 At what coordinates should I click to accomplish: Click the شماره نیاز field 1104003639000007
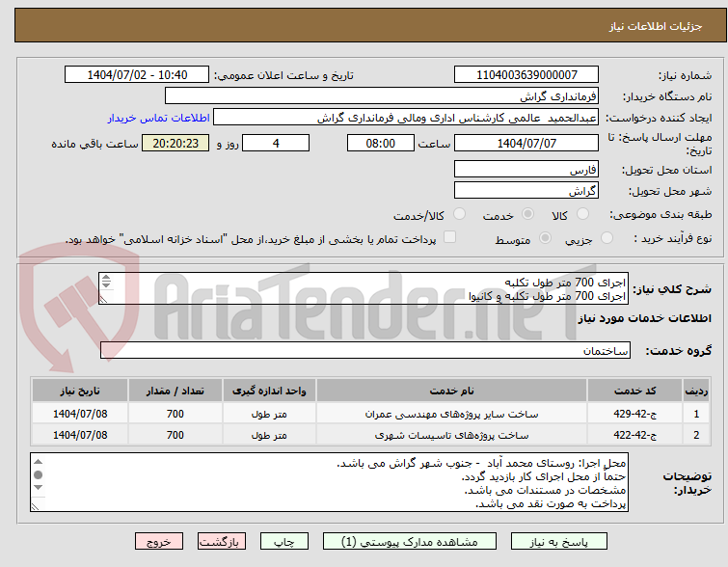click(x=526, y=75)
